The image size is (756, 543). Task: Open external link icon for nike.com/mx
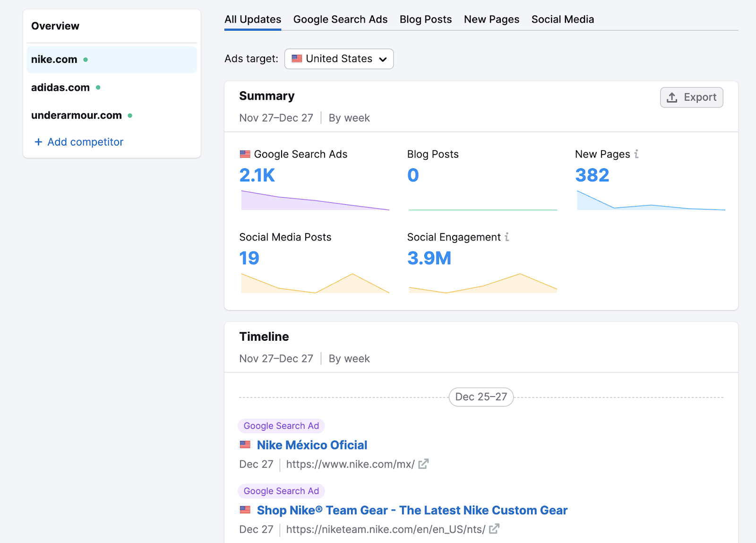pos(423,464)
